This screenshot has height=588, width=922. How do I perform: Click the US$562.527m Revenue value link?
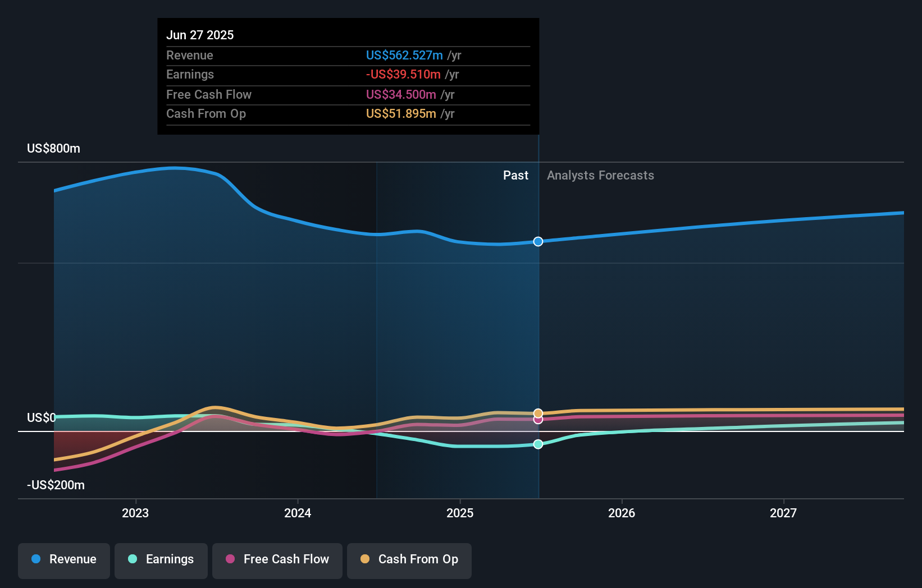tap(405, 55)
